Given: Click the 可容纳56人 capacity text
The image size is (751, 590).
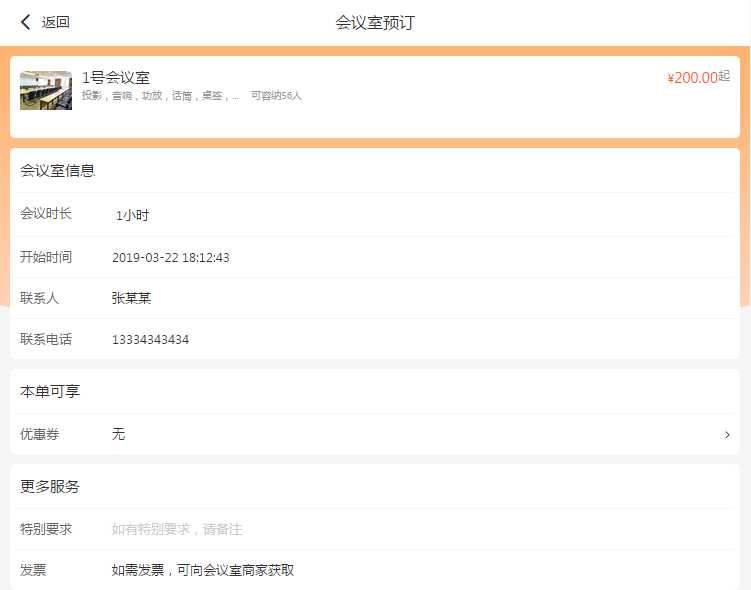Looking at the screenshot, I should point(276,96).
